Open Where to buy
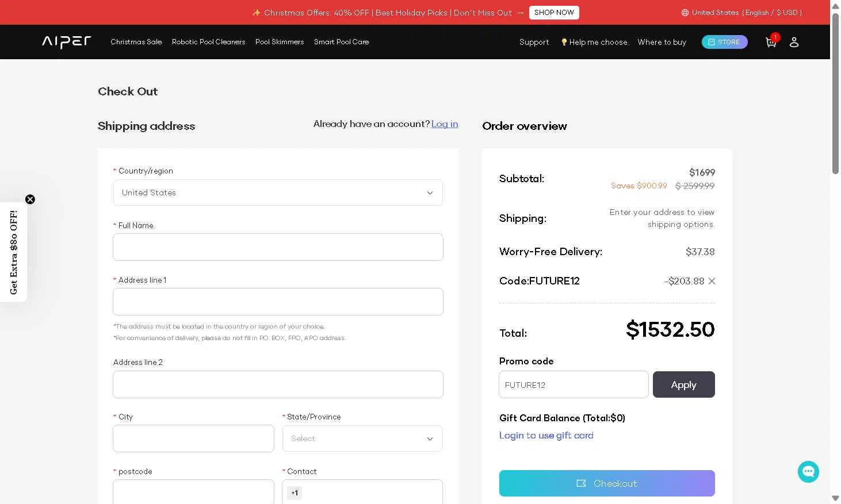The height and width of the screenshot is (504, 841). click(x=662, y=42)
